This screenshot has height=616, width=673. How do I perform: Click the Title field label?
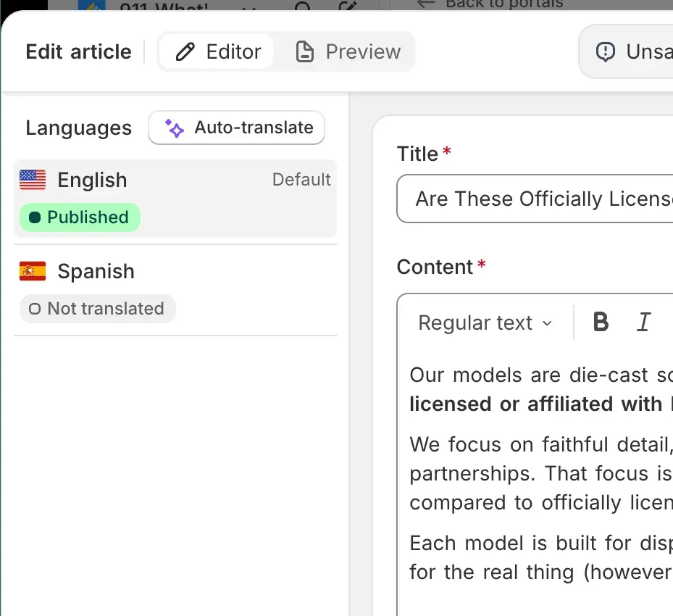[417, 154]
